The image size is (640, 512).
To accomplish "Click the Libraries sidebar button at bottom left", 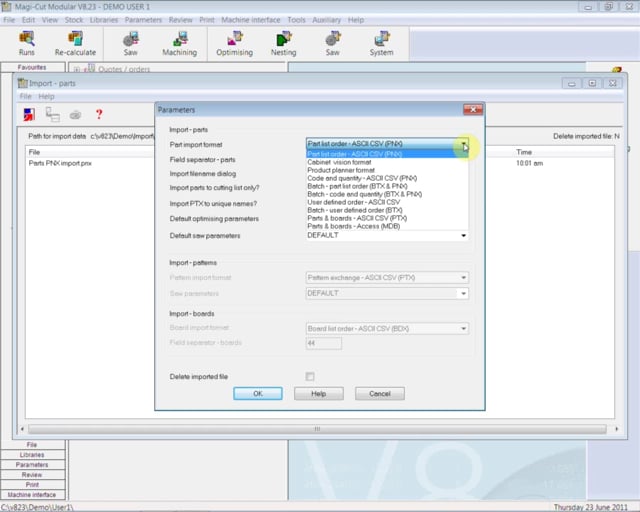I will (x=32, y=455).
